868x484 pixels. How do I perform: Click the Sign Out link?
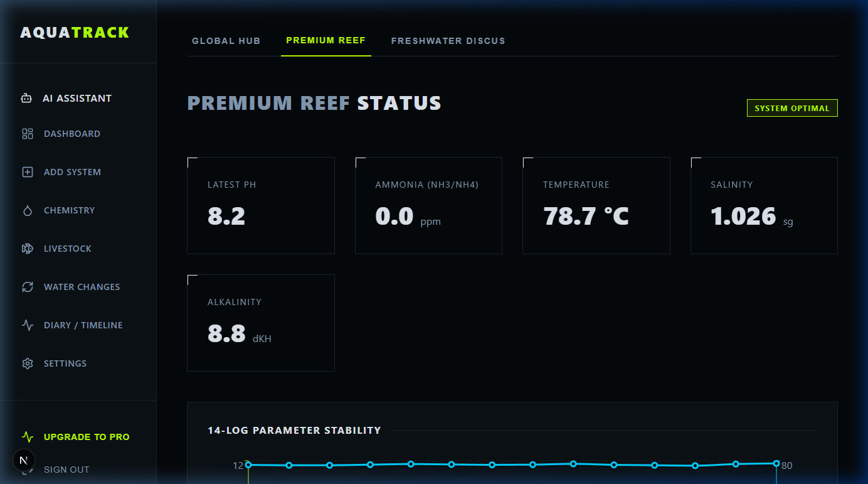pos(66,470)
